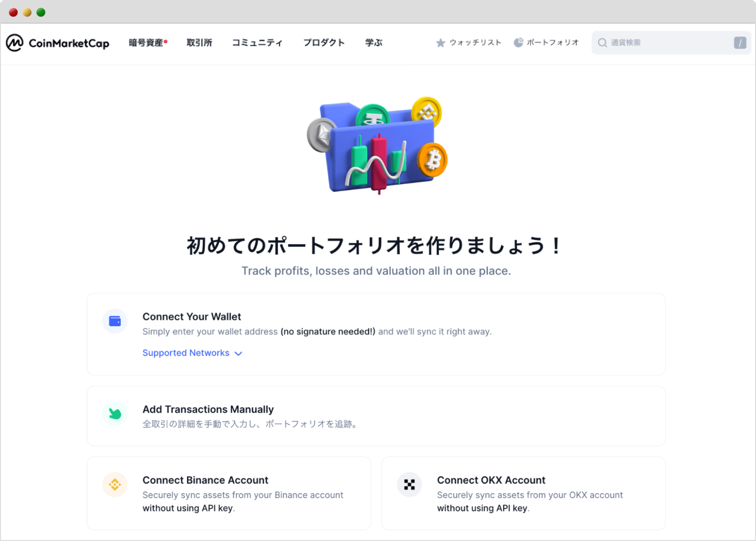756x541 pixels.
Task: Open the 取引所 menu
Action: click(199, 43)
